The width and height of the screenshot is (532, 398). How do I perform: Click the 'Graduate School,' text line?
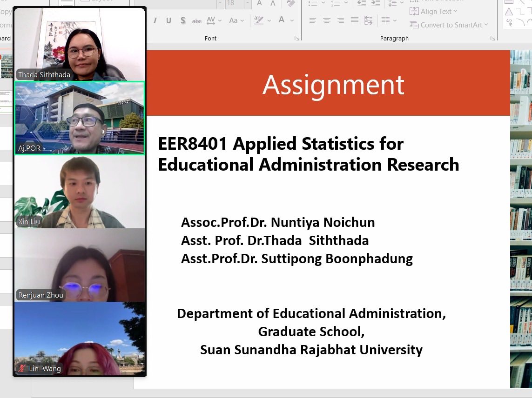click(x=311, y=332)
